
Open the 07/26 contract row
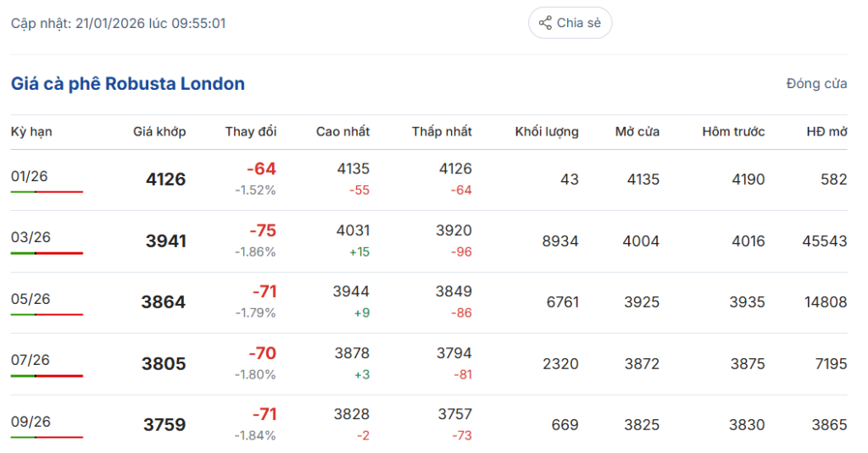[31, 360]
